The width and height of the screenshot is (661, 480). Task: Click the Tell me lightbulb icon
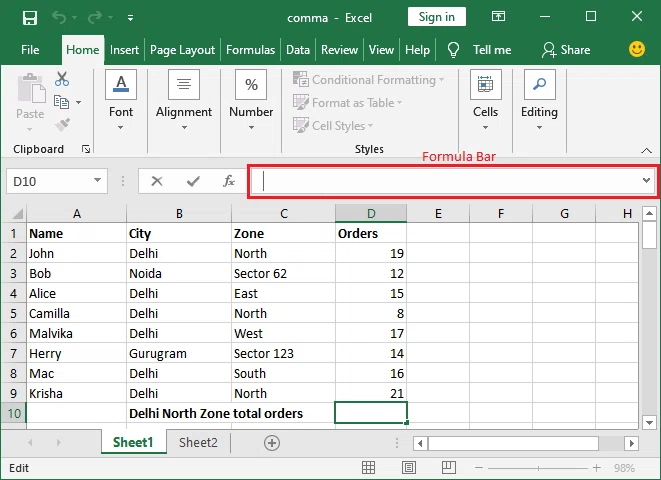[453, 50]
